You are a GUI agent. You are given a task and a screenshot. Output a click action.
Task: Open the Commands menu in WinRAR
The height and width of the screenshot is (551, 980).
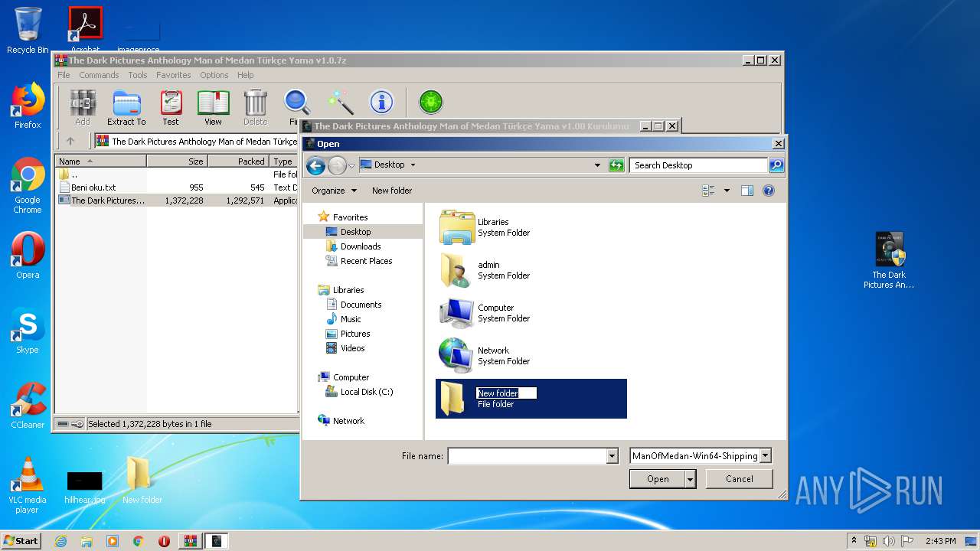click(x=99, y=75)
